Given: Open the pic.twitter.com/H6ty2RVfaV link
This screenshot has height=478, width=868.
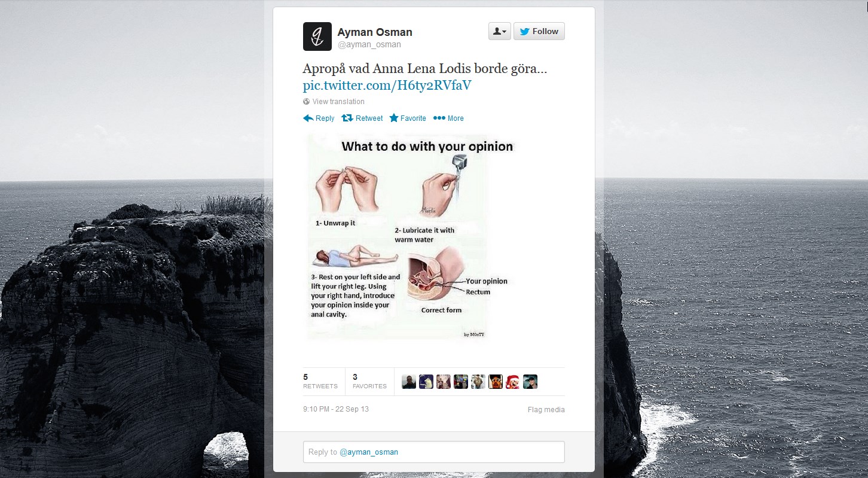Looking at the screenshot, I should (x=387, y=85).
